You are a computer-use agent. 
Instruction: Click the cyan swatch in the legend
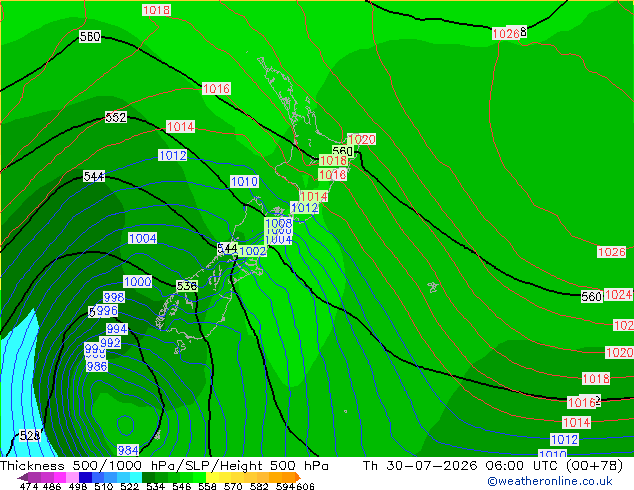pos(136,477)
